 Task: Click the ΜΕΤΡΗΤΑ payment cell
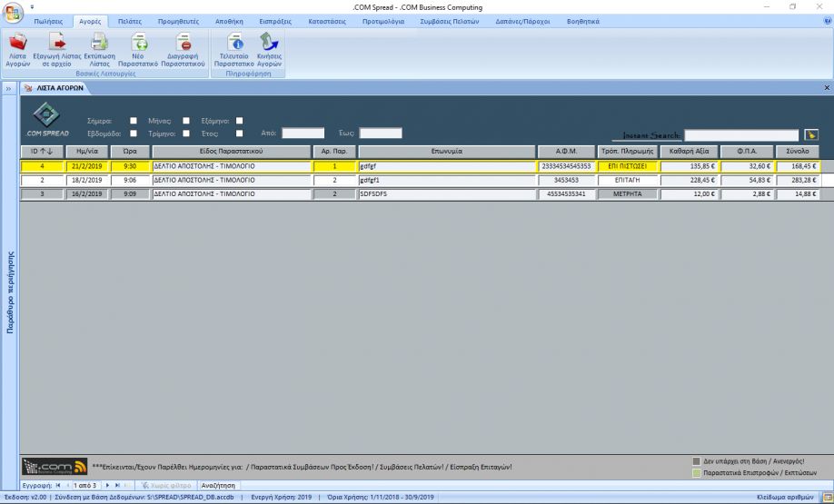click(x=628, y=194)
